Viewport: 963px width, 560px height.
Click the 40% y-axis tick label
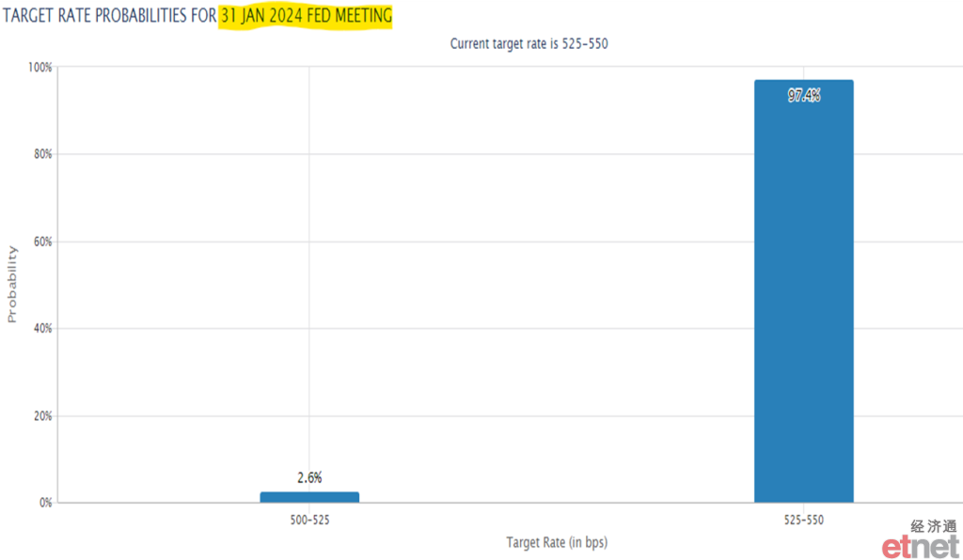pos(43,328)
